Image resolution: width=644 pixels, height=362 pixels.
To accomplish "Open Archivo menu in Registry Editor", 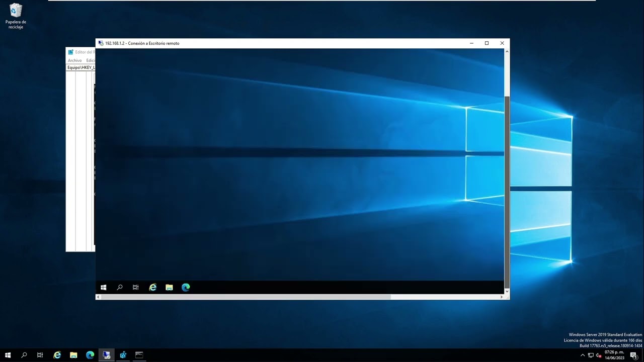I will coord(74,60).
